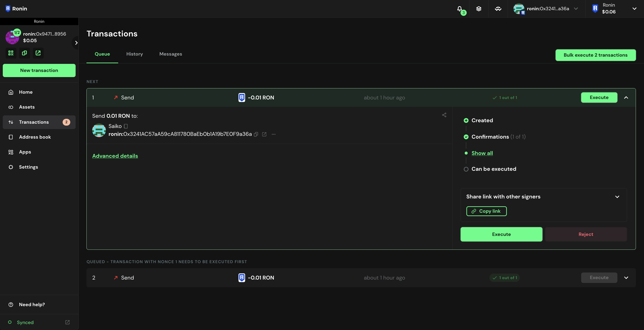
Task: Switch to the Messages tab
Action: pyautogui.click(x=171, y=54)
